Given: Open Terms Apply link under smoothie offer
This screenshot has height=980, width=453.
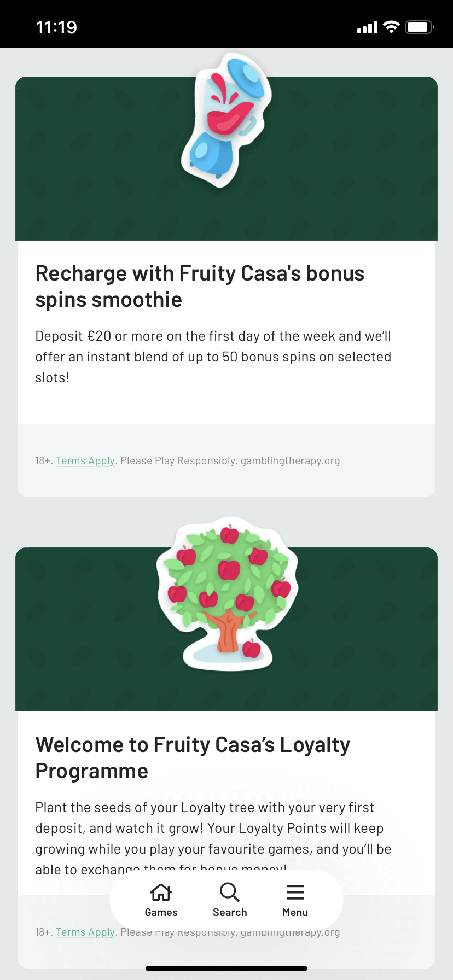Looking at the screenshot, I should (85, 461).
